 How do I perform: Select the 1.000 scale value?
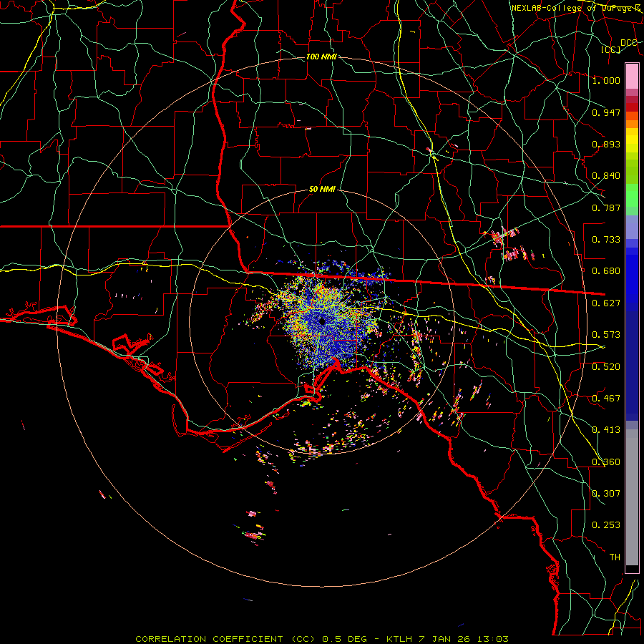pos(606,80)
